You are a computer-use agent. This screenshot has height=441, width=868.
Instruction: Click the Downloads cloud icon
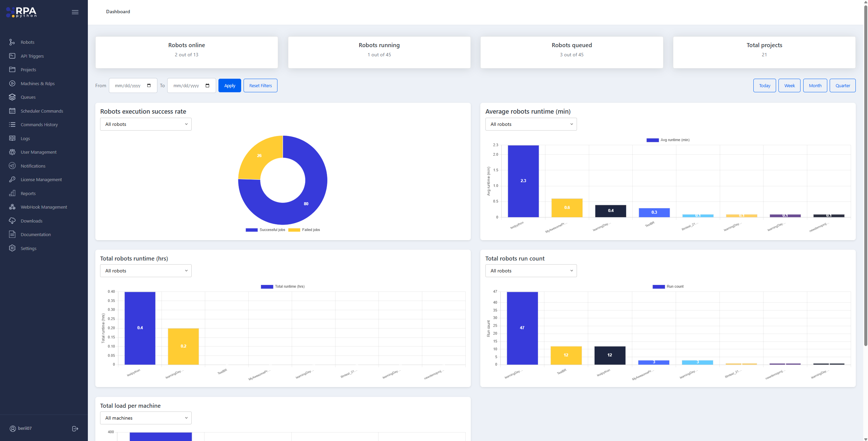click(x=12, y=221)
